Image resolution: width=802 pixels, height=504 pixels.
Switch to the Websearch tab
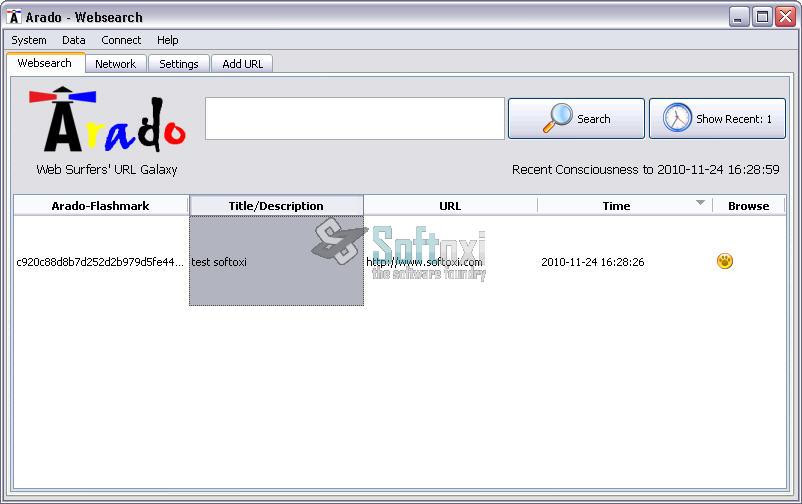[x=45, y=63]
